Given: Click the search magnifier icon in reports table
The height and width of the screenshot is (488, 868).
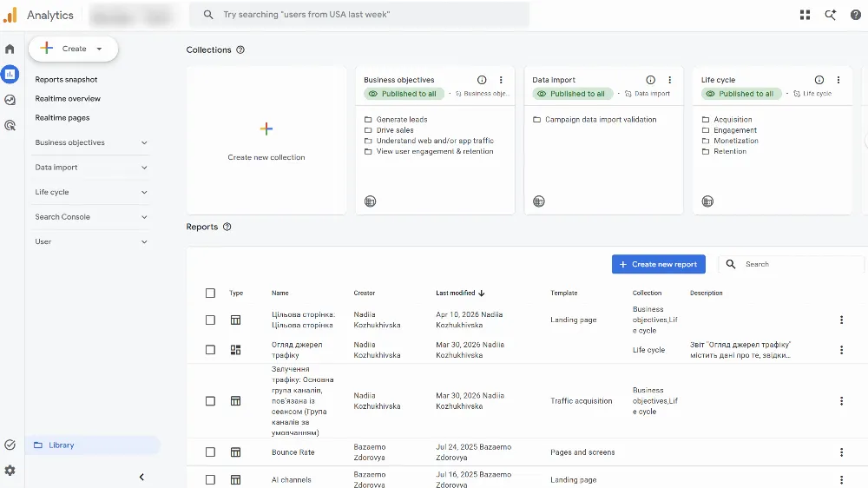Looking at the screenshot, I should tap(731, 264).
